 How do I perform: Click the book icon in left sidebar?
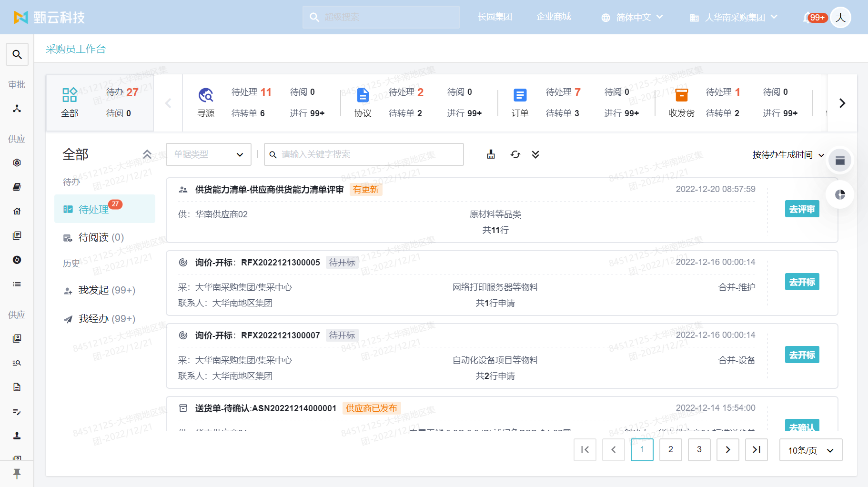(17, 187)
